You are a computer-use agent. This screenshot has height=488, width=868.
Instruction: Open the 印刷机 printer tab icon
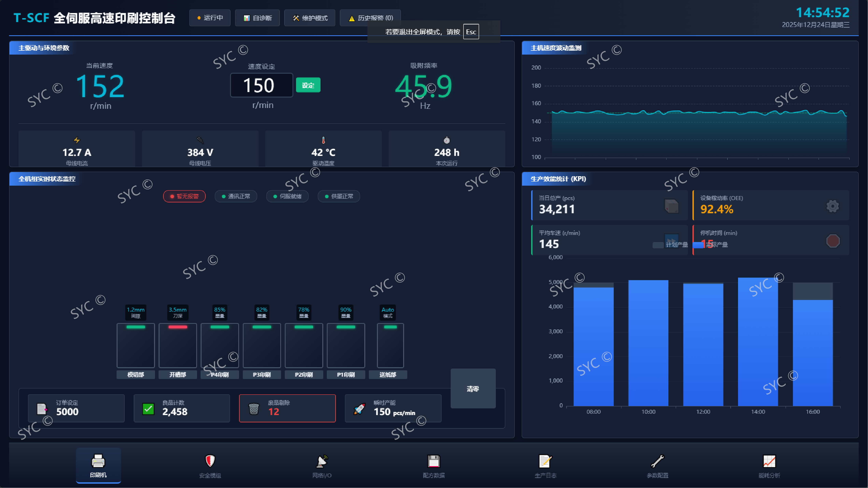pos(98,461)
